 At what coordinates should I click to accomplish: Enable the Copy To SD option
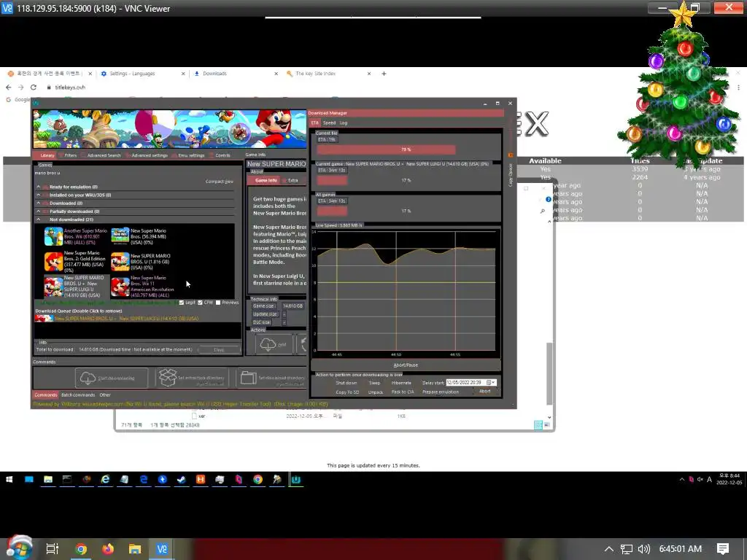[347, 392]
